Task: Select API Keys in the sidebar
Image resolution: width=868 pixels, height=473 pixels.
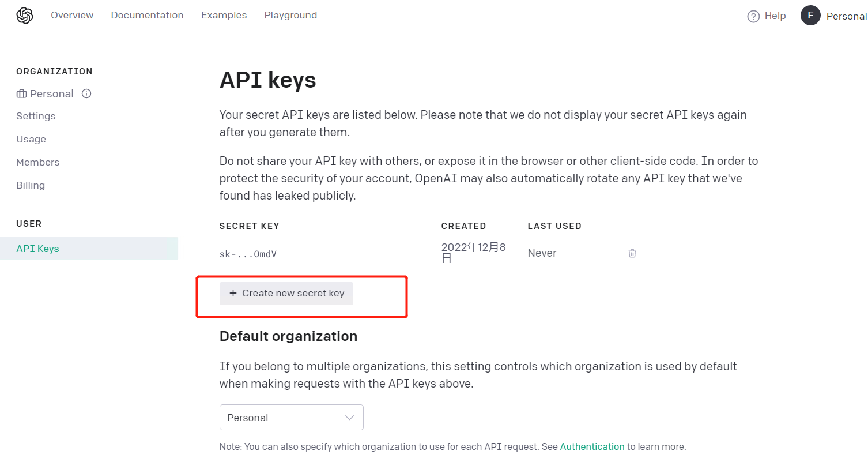Action: click(x=38, y=249)
